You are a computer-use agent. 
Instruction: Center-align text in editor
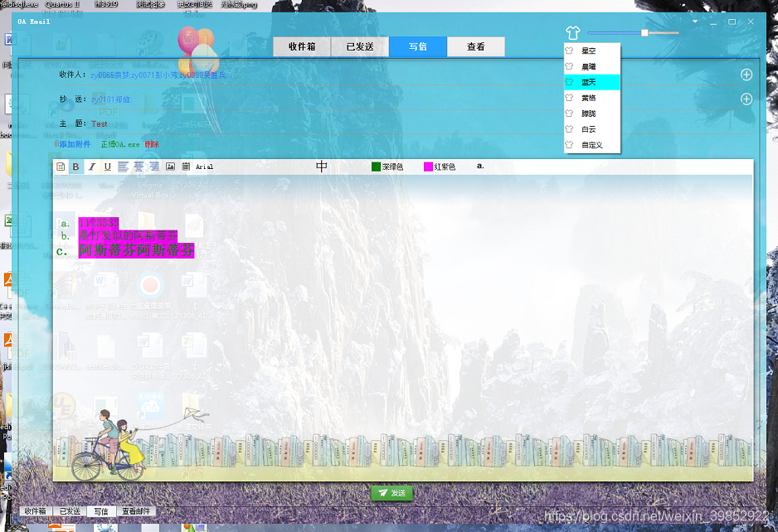pyautogui.click(x=139, y=167)
